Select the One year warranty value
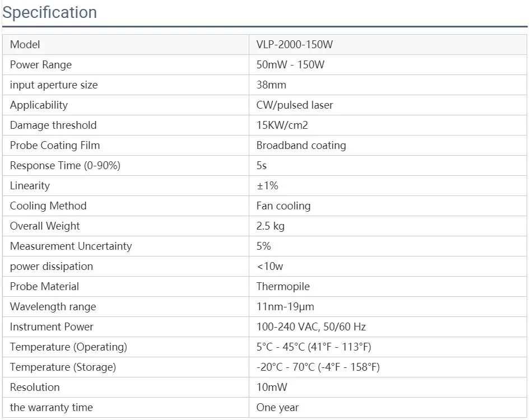The height and width of the screenshot is (420, 530). coord(277,408)
